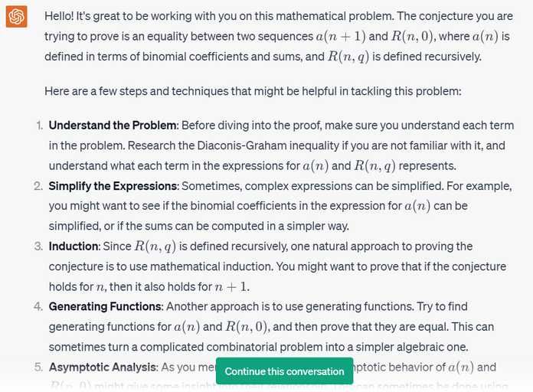Image resolution: width=533 pixels, height=392 pixels.
Task: Click the 'Here are a few steps' sentence
Action: (x=253, y=91)
